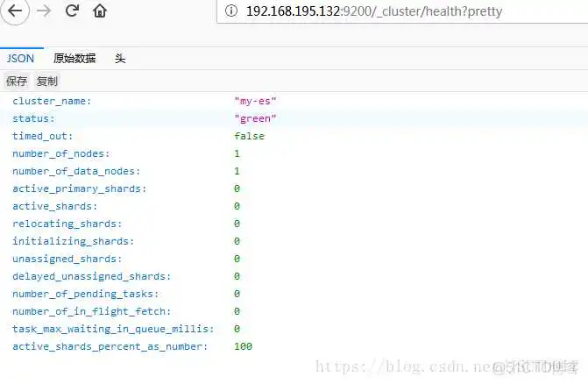Focus the address bar with cluster health URL

coord(394,11)
